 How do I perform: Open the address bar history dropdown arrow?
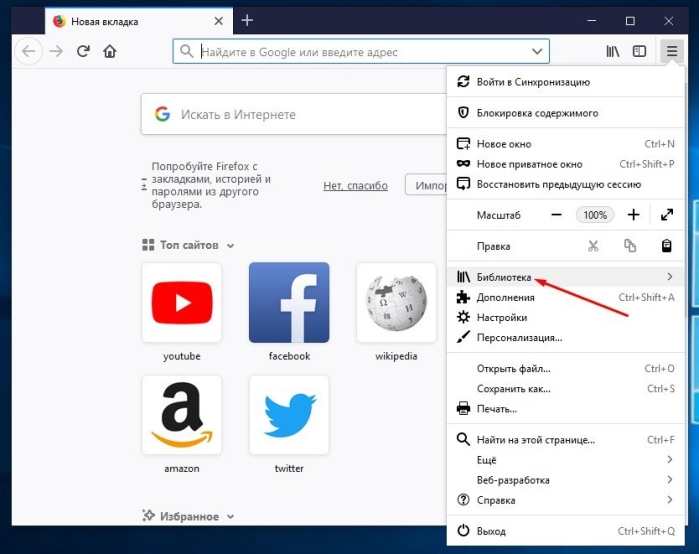[x=537, y=52]
